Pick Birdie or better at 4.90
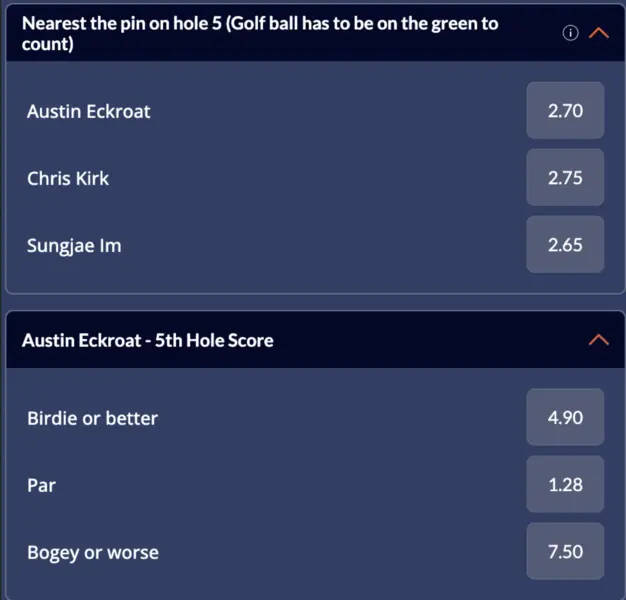This screenshot has width=626, height=600. (565, 417)
